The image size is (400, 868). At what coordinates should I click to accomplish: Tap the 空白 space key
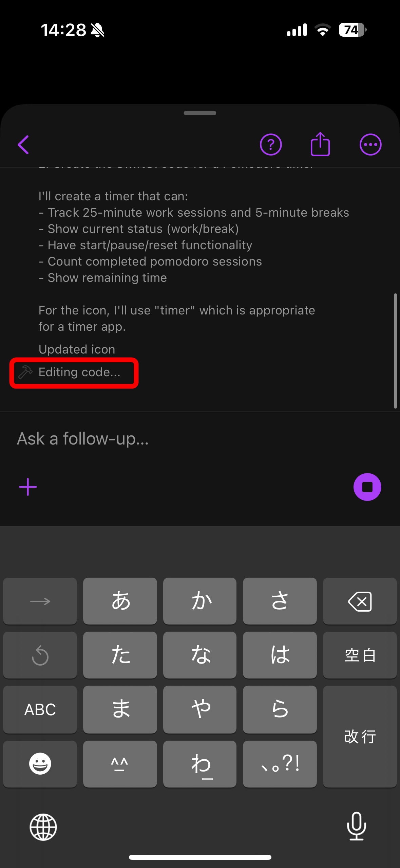[x=360, y=655]
